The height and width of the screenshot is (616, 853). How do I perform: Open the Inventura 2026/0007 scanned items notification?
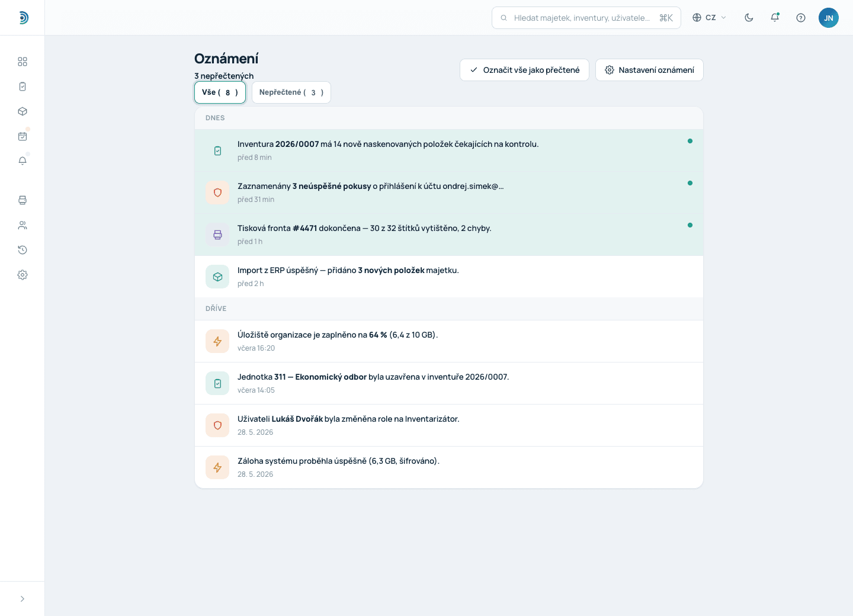[449, 151]
